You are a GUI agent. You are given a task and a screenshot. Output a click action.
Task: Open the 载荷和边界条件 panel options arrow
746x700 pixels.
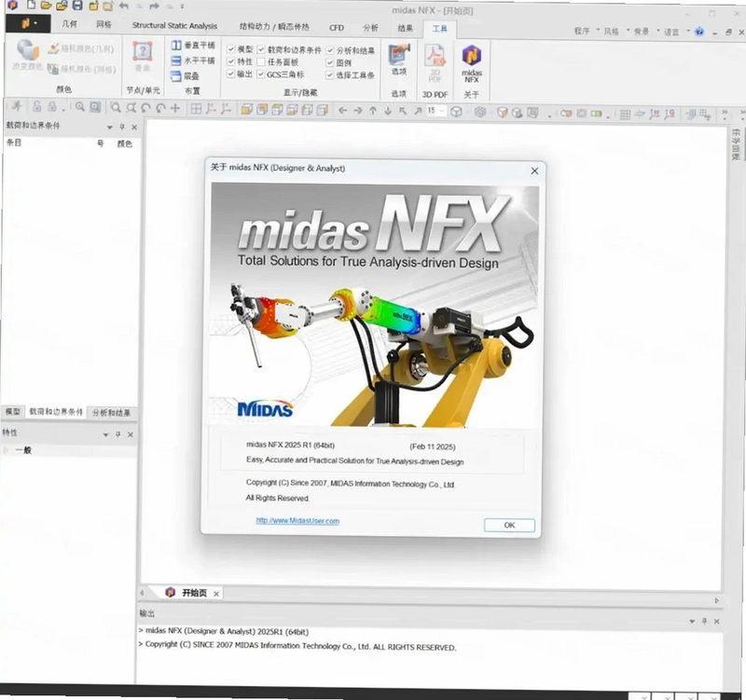click(110, 127)
